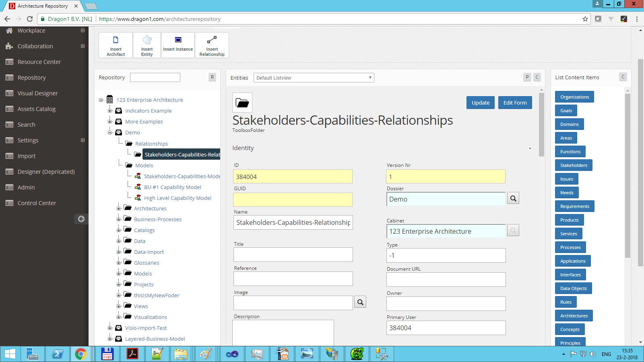This screenshot has width=644, height=362.
Task: Click the List Content Items scrollbar
Action: coord(627,175)
